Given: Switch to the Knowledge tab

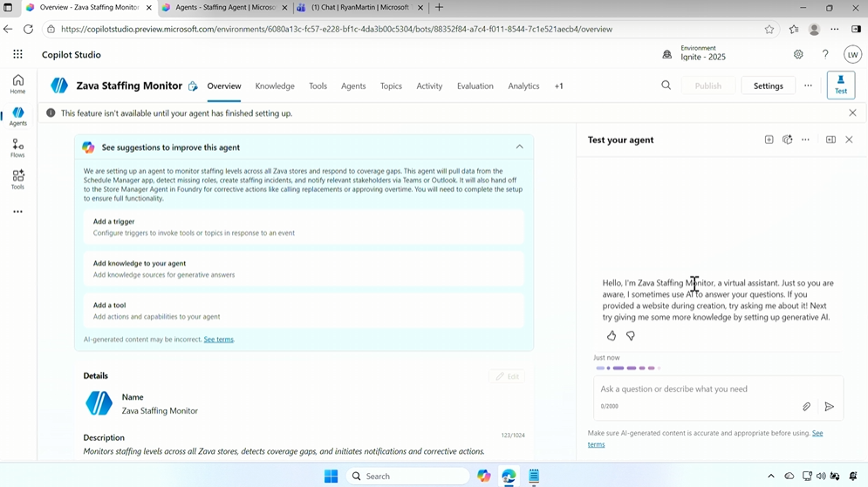Looking at the screenshot, I should (275, 86).
